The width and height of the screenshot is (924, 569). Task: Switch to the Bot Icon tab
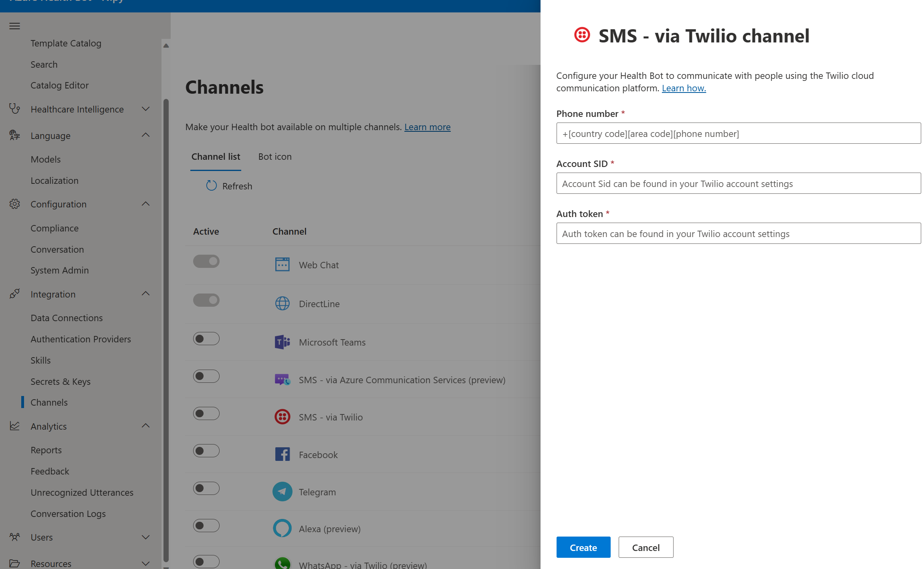pyautogui.click(x=275, y=156)
